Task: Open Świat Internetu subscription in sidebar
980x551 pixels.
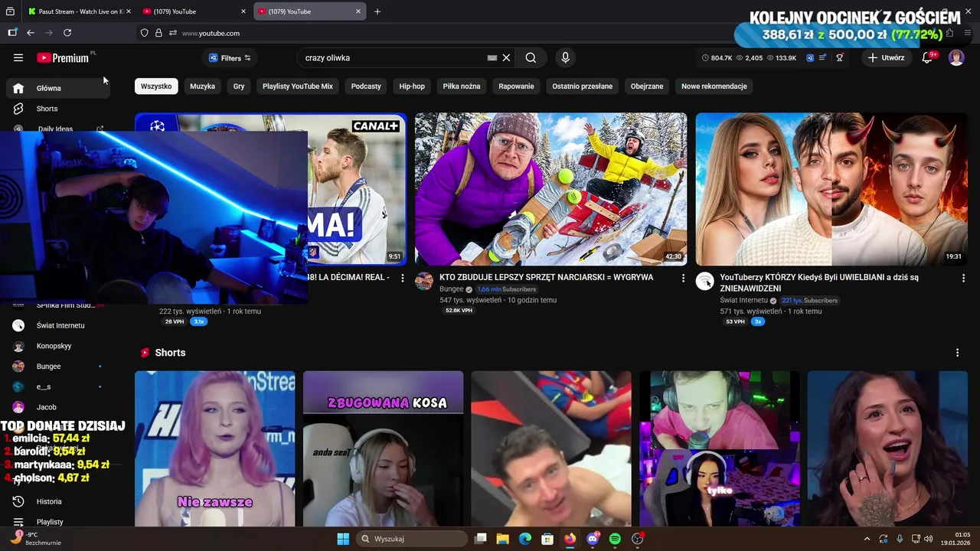Action: 58,325
